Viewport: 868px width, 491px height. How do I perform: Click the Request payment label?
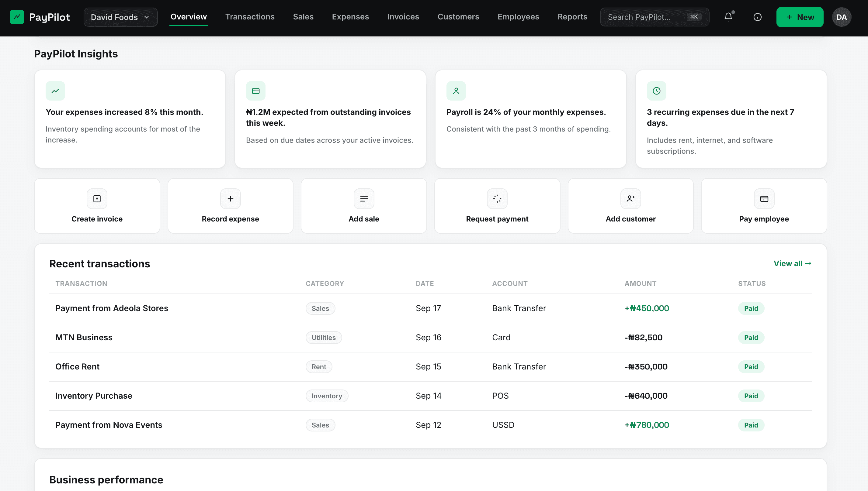point(497,219)
